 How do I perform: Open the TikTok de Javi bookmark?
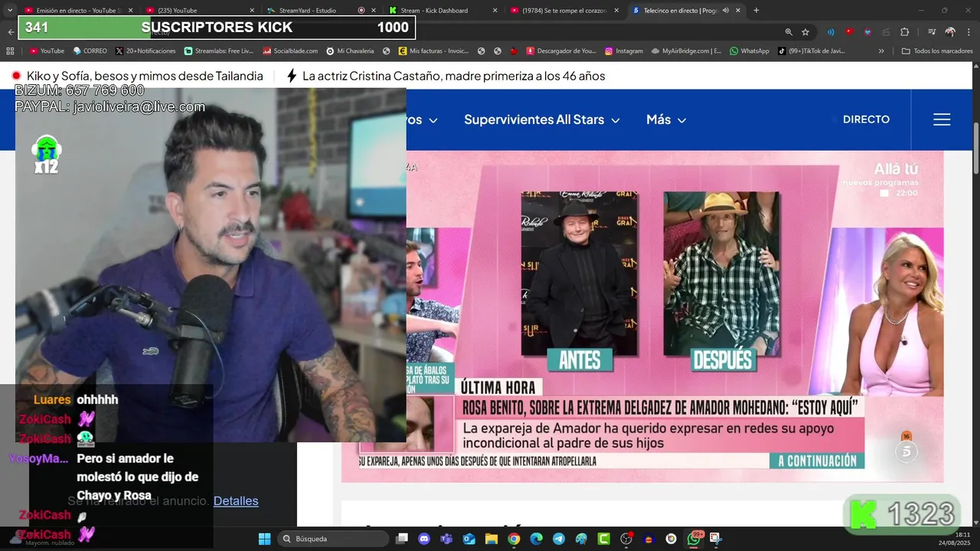(812, 51)
